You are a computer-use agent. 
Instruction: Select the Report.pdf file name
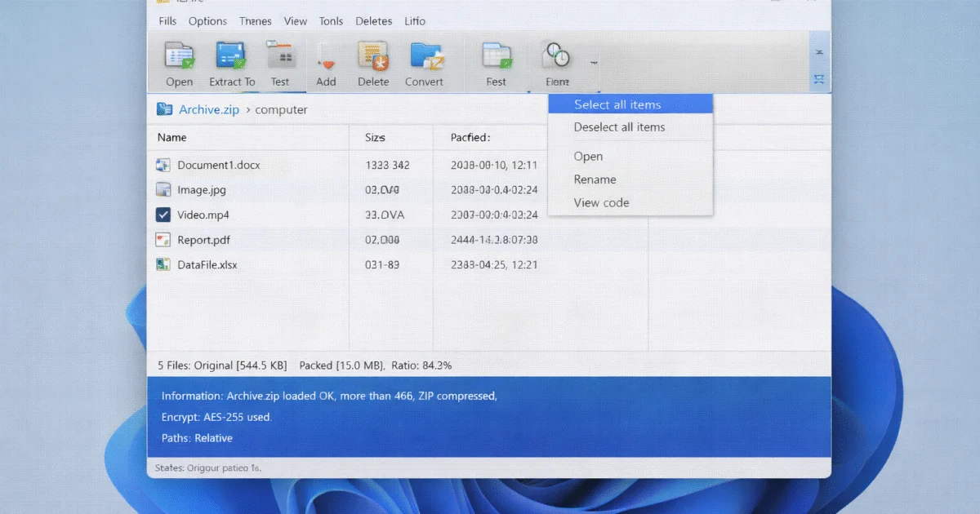[203, 240]
